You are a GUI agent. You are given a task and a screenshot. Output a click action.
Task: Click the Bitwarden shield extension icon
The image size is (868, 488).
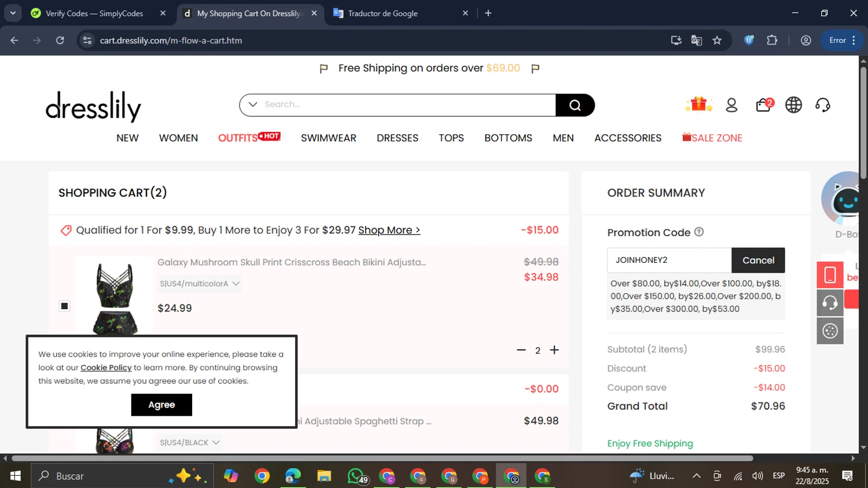coord(749,41)
